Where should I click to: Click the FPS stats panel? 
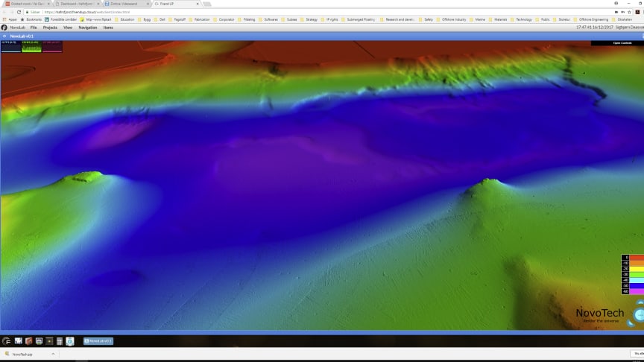11,46
